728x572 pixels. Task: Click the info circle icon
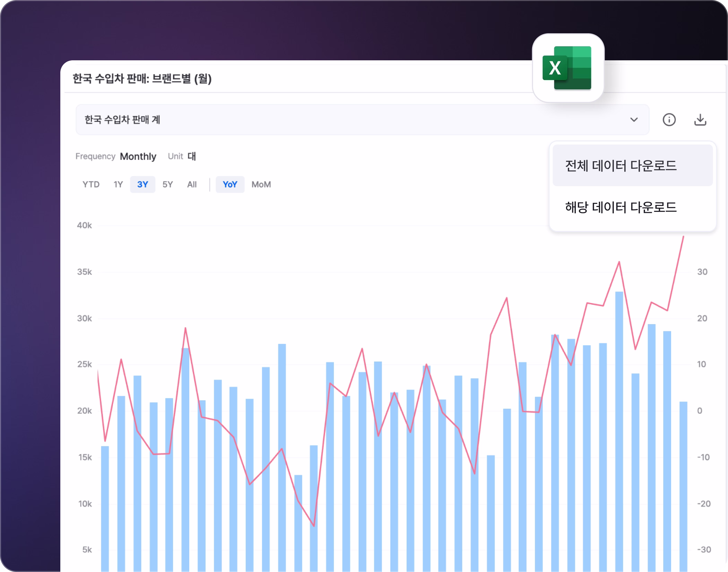pos(669,120)
